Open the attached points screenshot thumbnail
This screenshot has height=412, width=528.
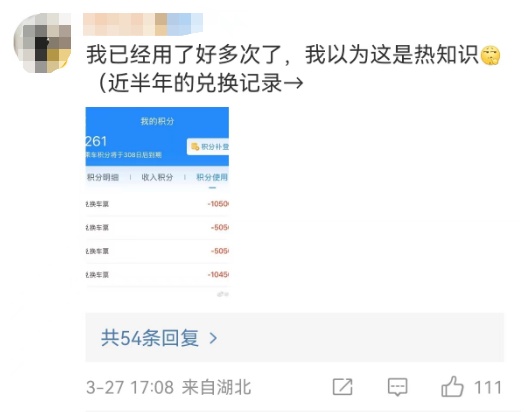157,202
